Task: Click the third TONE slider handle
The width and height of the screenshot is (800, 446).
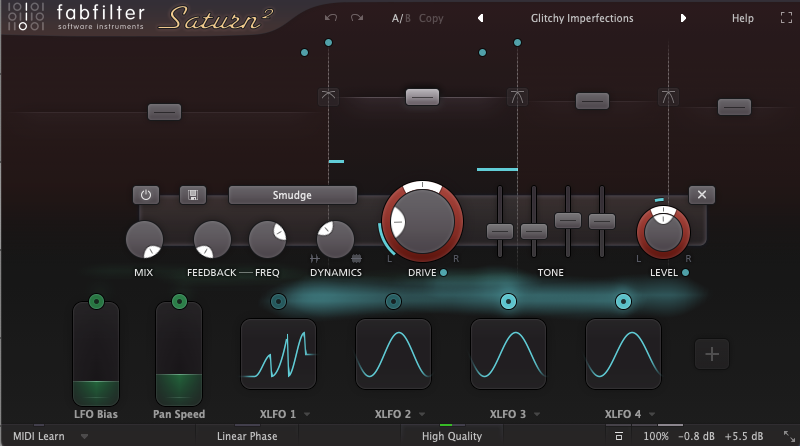Action: (x=568, y=220)
